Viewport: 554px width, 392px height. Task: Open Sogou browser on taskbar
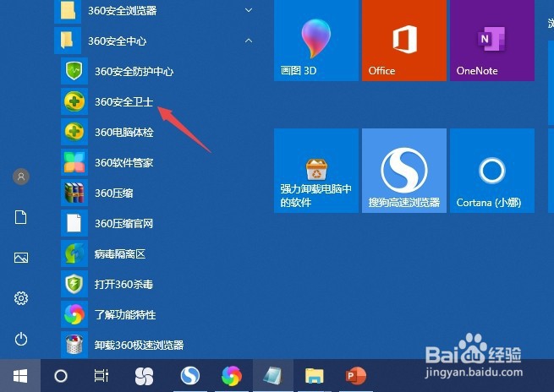coord(189,375)
